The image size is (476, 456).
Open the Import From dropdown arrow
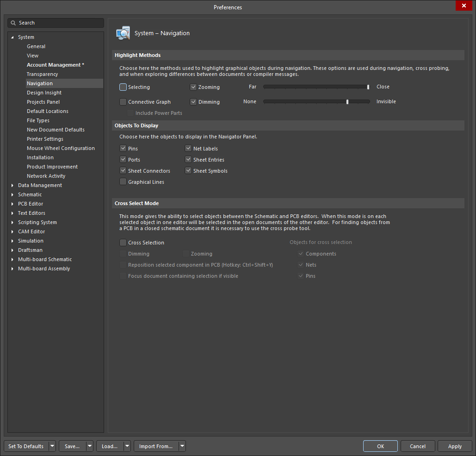coord(182,446)
